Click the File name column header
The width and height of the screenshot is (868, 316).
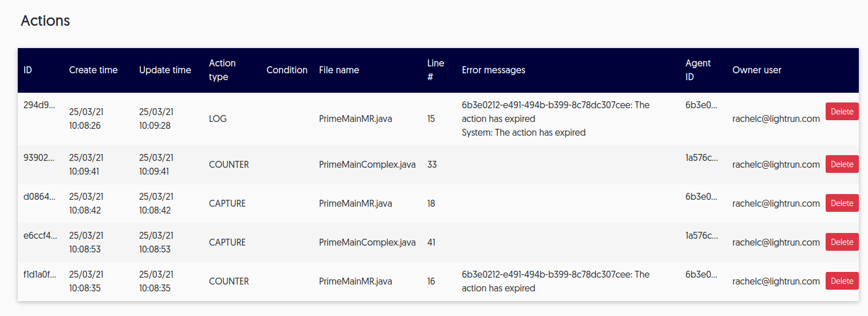pyautogui.click(x=339, y=70)
